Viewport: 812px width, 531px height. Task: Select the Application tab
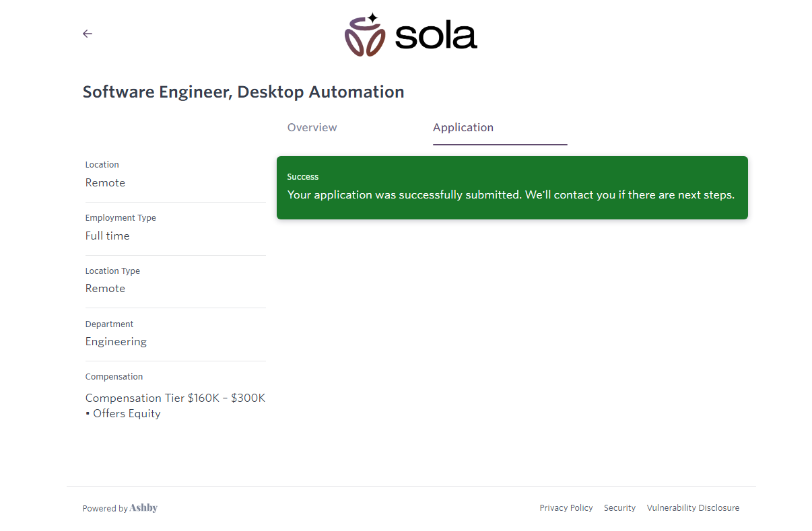463,128
